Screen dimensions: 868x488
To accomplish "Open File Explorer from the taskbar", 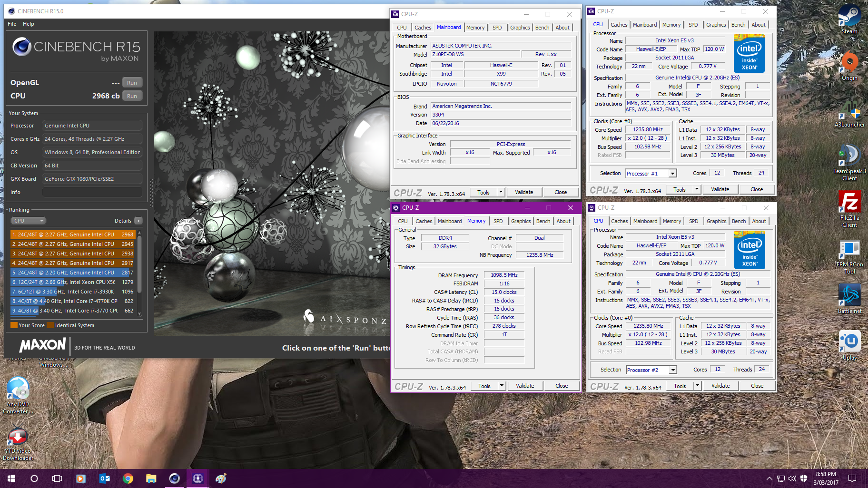I will pos(151,478).
